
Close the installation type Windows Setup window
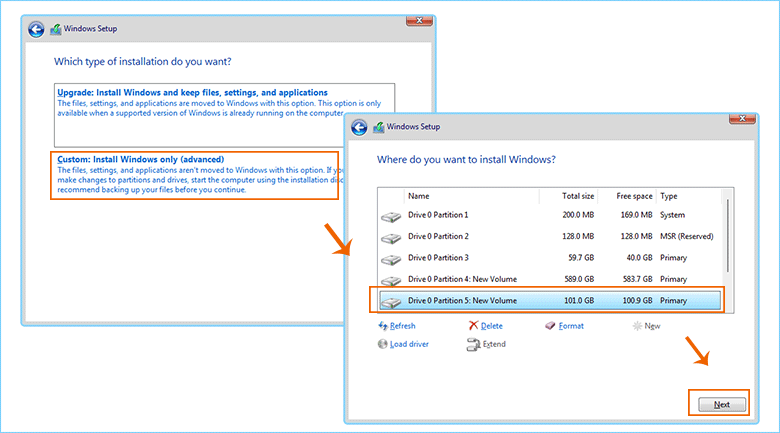pyautogui.click(x=419, y=20)
